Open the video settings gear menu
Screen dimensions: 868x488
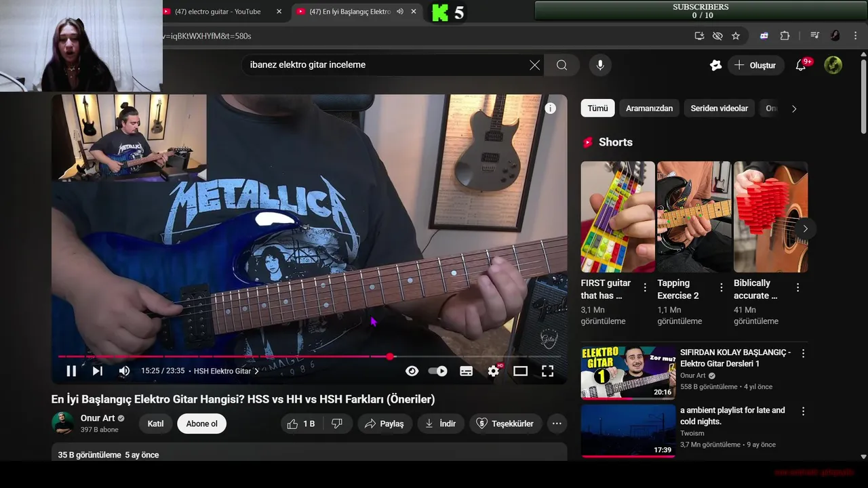click(494, 371)
